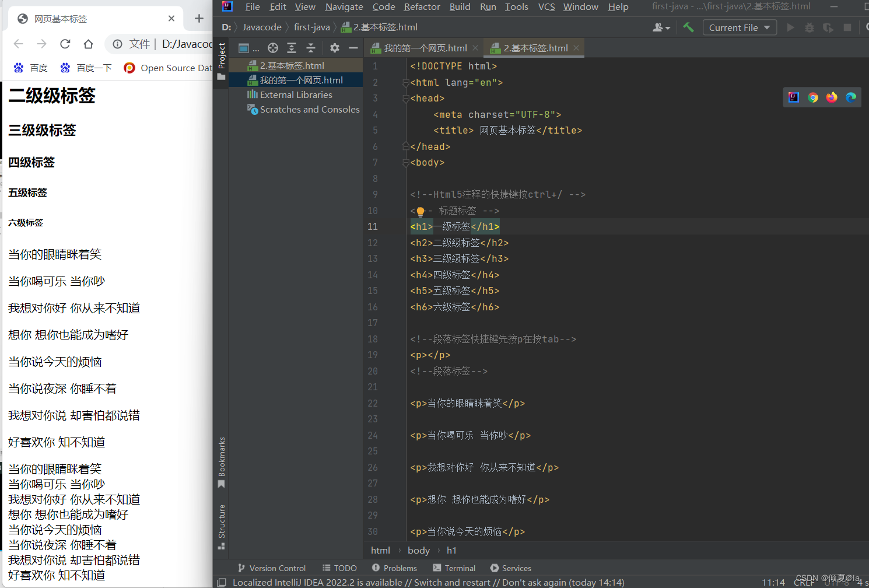Image resolution: width=869 pixels, height=588 pixels.
Task: Open the Refactor menu
Action: pos(422,6)
